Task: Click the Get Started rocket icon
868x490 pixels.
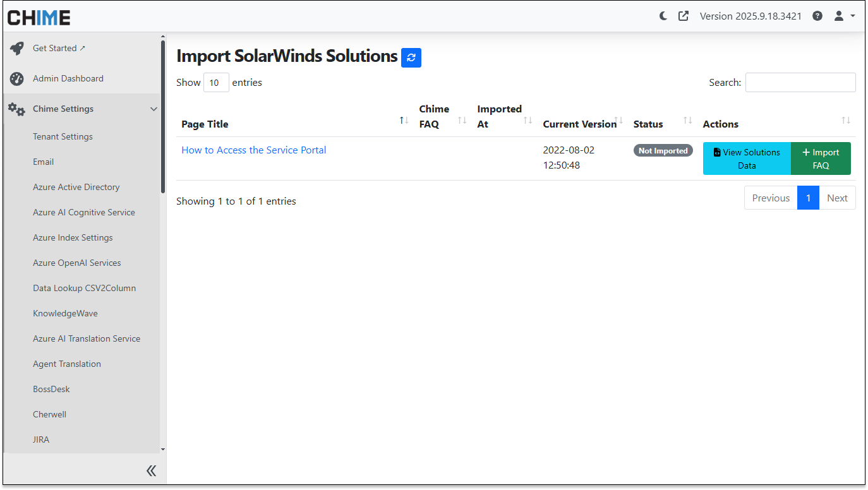Action: (16, 49)
